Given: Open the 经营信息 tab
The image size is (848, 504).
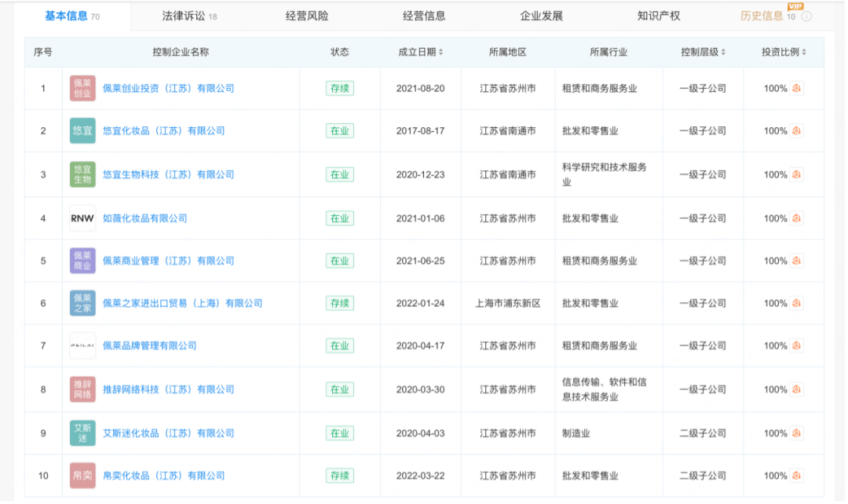Looking at the screenshot, I should [424, 16].
